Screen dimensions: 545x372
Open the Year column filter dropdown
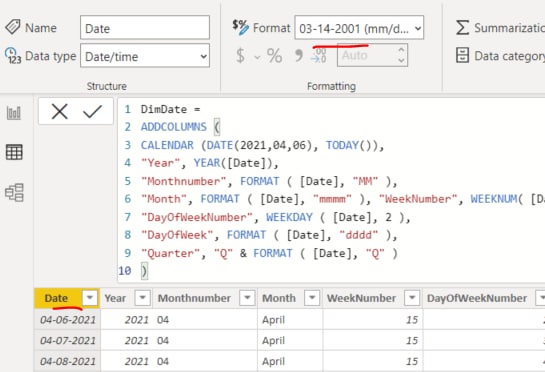click(x=143, y=298)
